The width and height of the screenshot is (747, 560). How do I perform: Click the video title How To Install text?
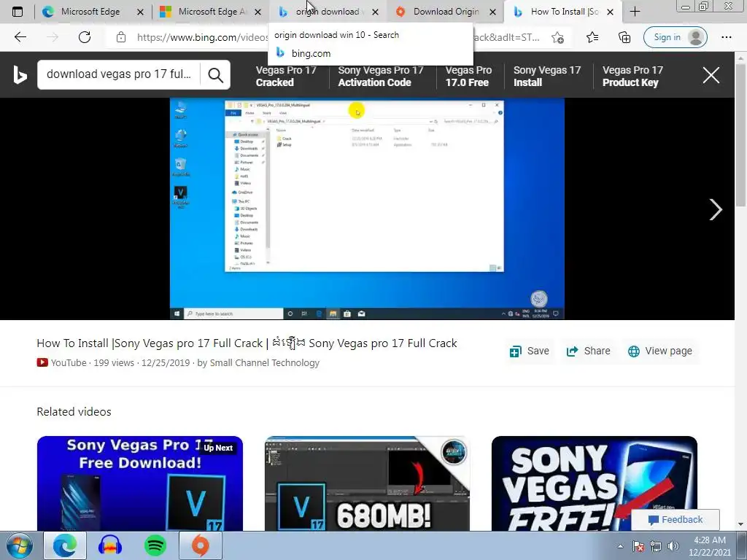[x=247, y=343]
